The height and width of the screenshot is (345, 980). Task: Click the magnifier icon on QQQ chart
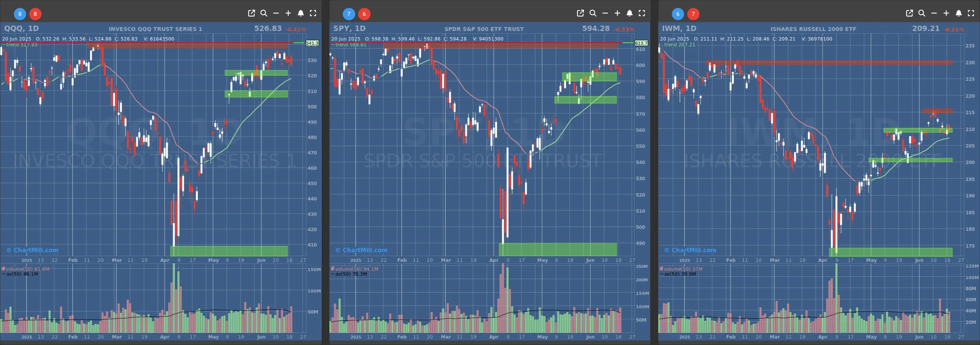point(264,13)
